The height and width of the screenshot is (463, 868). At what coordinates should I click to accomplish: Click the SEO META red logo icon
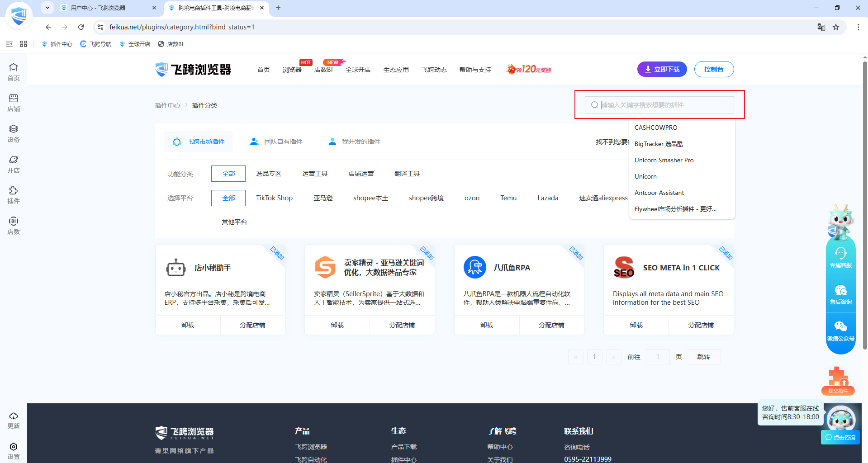[x=624, y=267]
